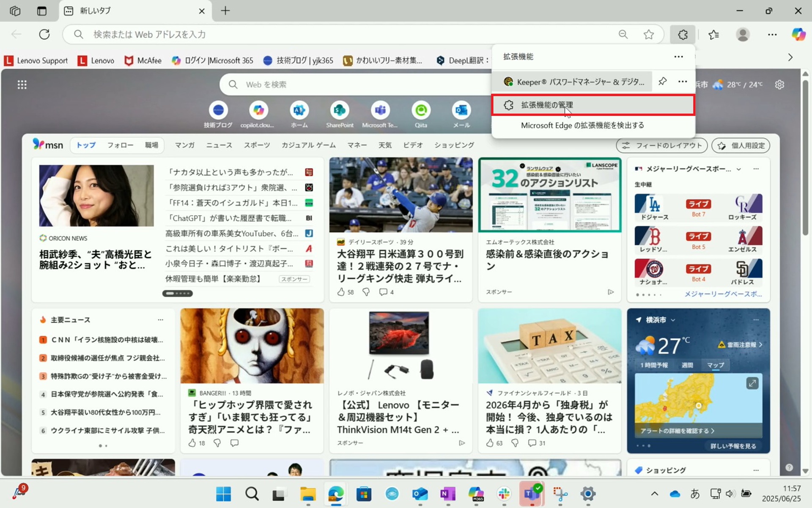Click the Extensions puzzle icon in toolbar
This screenshot has width=812, height=508.
click(683, 35)
